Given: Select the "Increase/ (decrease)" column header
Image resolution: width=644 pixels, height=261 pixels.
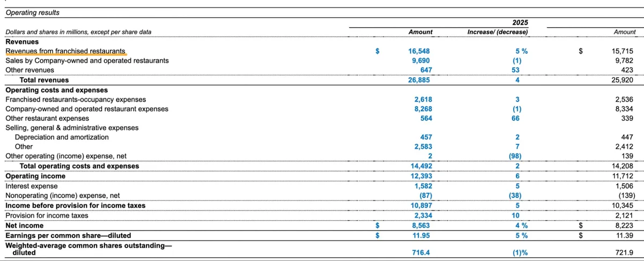Looking at the screenshot, I should (x=497, y=32).
